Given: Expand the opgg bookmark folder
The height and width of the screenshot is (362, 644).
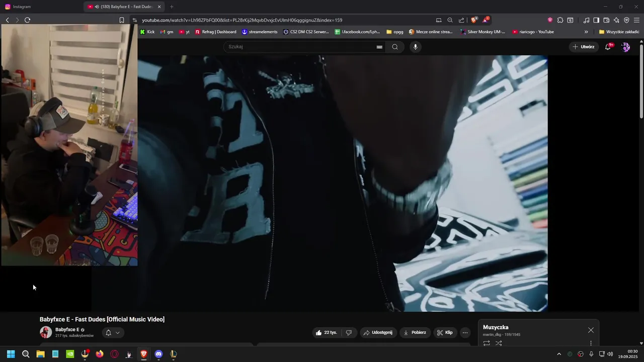Looking at the screenshot, I should pos(395,32).
